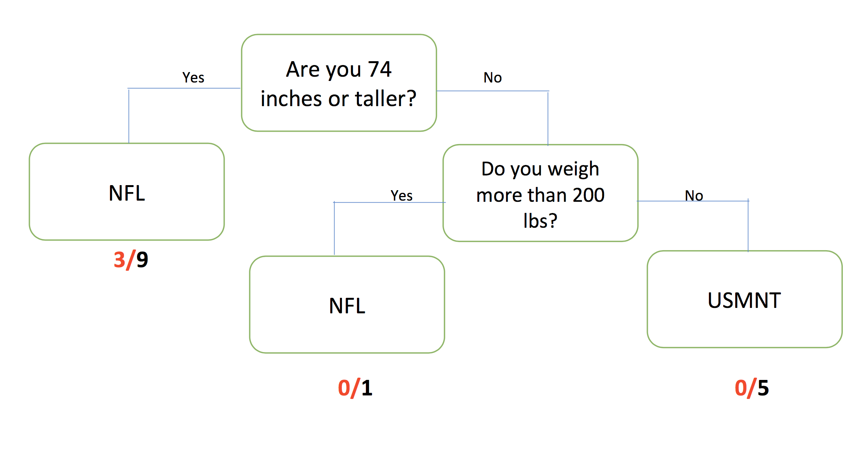Click the 3/9 score label
Image resolution: width=868 pixels, height=457 pixels.
[x=131, y=259]
